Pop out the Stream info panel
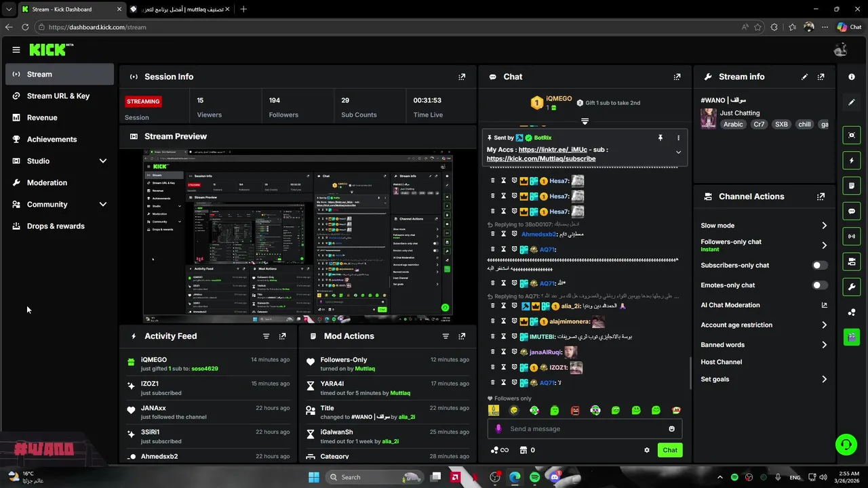The width and height of the screenshot is (868, 488). coord(821,77)
